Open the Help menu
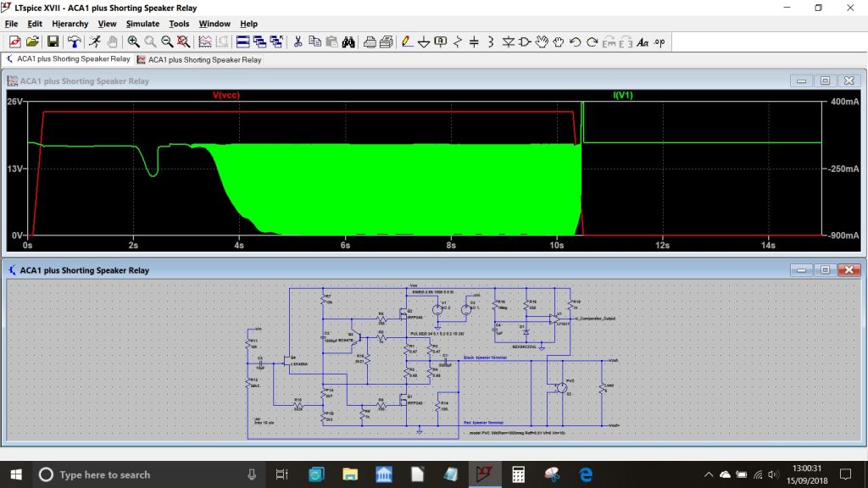Viewport: 868px width, 488px height. coord(248,24)
